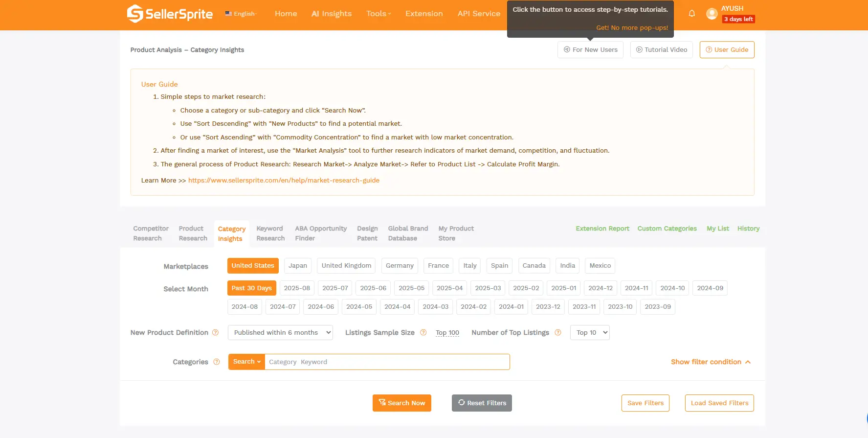Expand the Tools menu
This screenshot has width=868, height=438.
[x=378, y=14]
